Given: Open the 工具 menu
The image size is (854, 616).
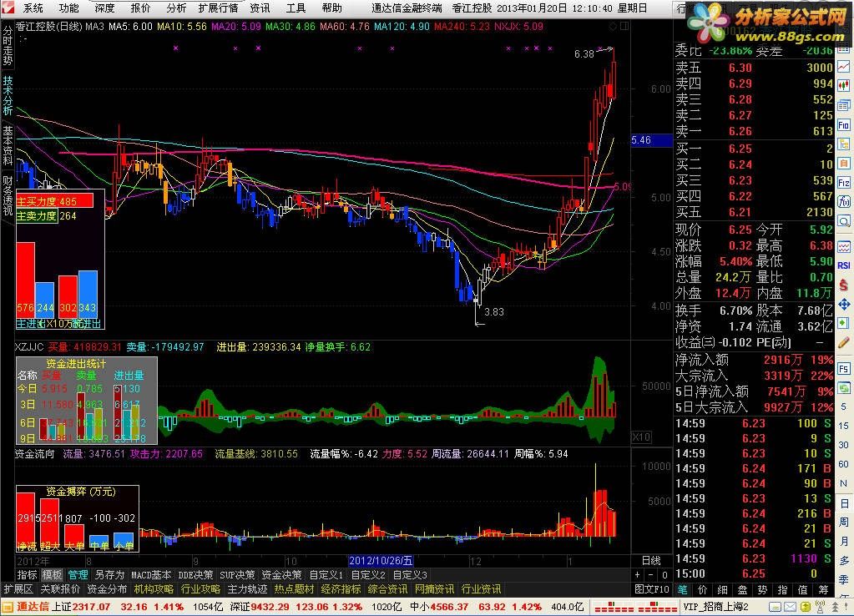Looking at the screenshot, I should [296, 8].
